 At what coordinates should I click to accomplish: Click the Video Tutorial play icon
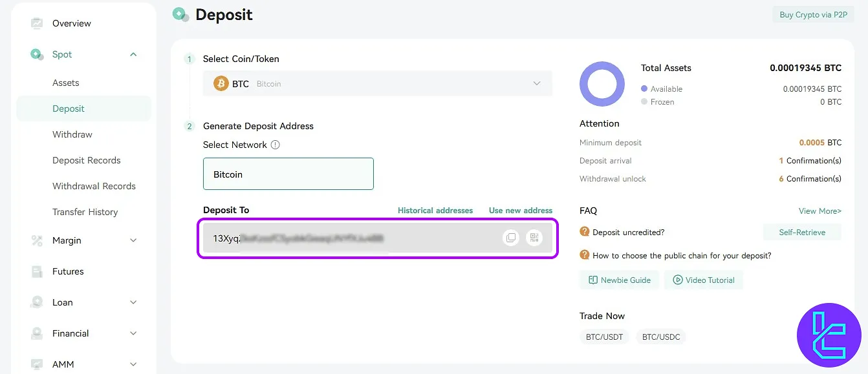(678, 280)
